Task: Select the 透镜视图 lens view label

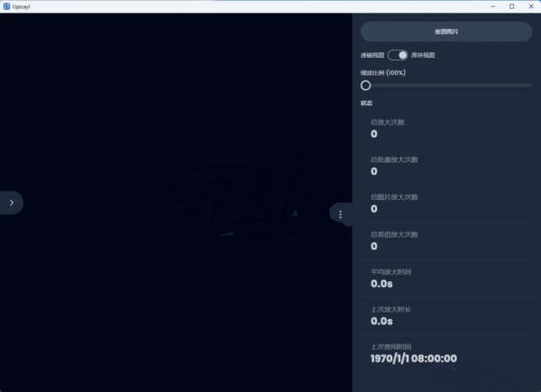Action: (x=372, y=55)
